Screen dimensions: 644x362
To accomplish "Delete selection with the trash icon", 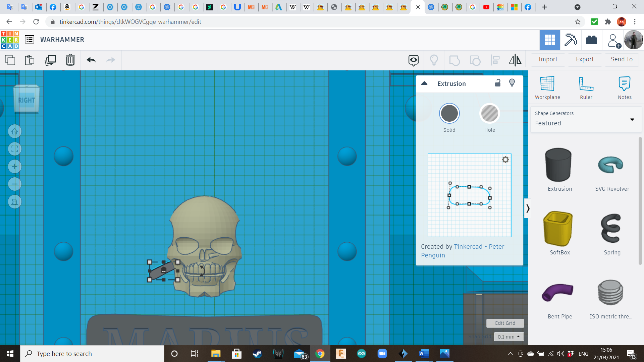I will (70, 60).
